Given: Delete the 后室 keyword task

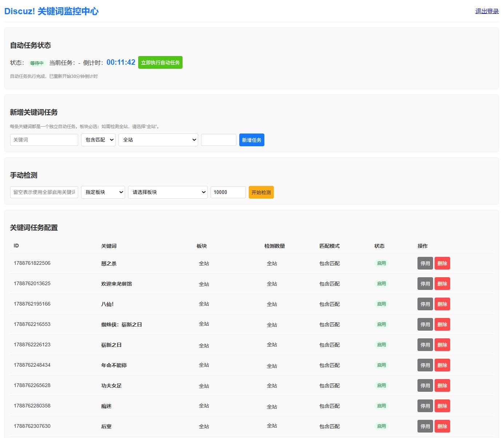Looking at the screenshot, I should 442,426.
